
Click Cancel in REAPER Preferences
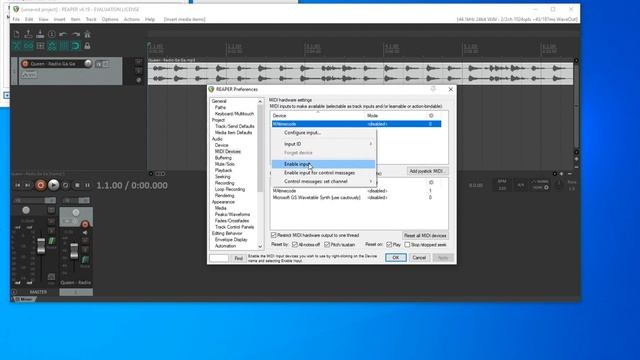coord(419,258)
